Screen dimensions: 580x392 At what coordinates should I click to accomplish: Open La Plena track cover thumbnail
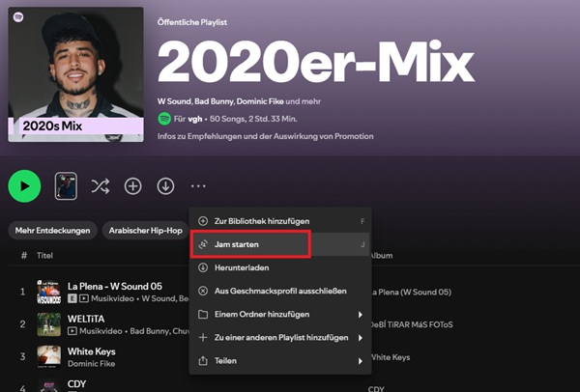(49, 292)
